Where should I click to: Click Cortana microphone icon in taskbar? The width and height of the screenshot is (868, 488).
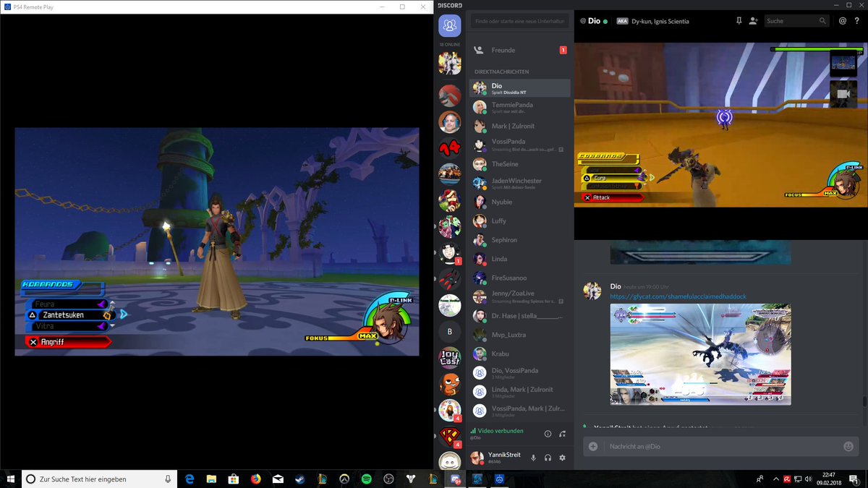(x=168, y=479)
